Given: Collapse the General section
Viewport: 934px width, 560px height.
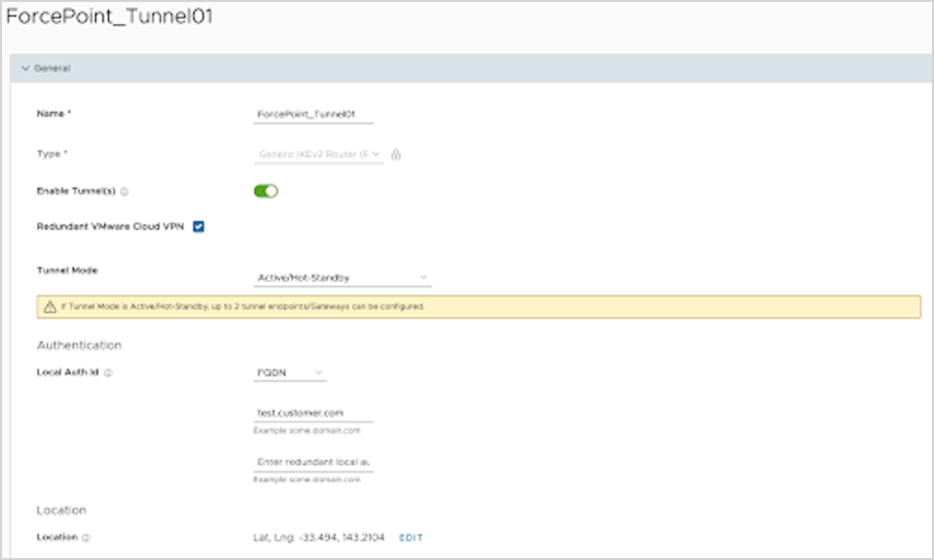Looking at the screenshot, I should (25, 68).
